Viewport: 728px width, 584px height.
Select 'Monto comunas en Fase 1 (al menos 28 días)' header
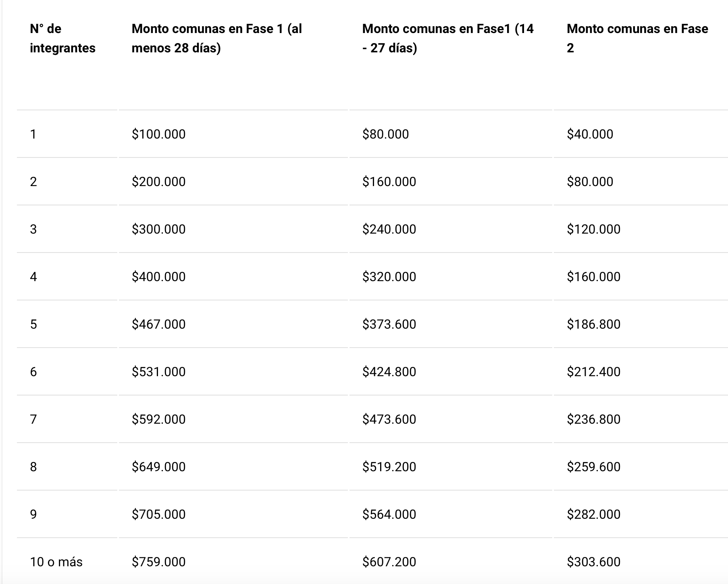[216, 38]
